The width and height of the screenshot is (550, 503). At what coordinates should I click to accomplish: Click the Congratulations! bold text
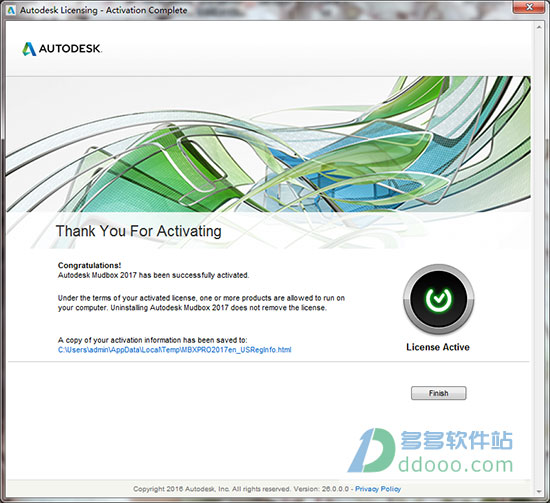(x=89, y=265)
